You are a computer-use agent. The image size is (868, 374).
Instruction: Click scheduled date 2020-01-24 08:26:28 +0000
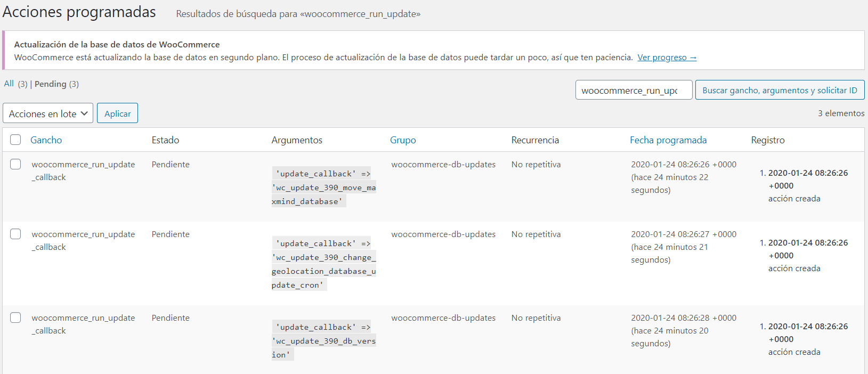click(684, 318)
